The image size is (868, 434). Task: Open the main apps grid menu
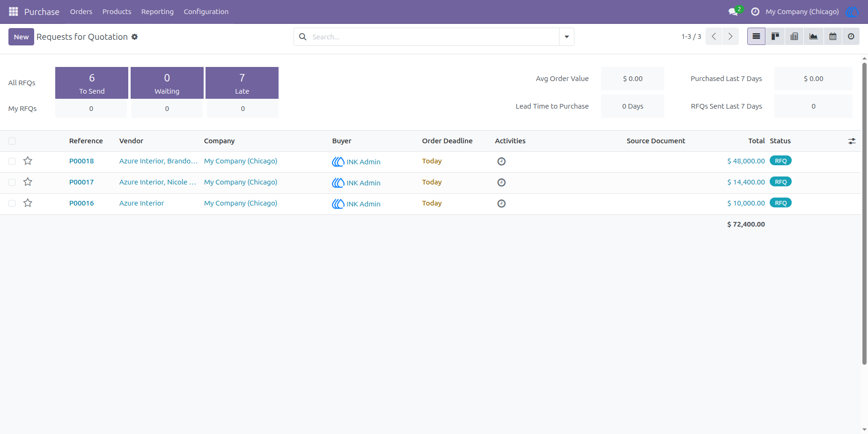(13, 11)
